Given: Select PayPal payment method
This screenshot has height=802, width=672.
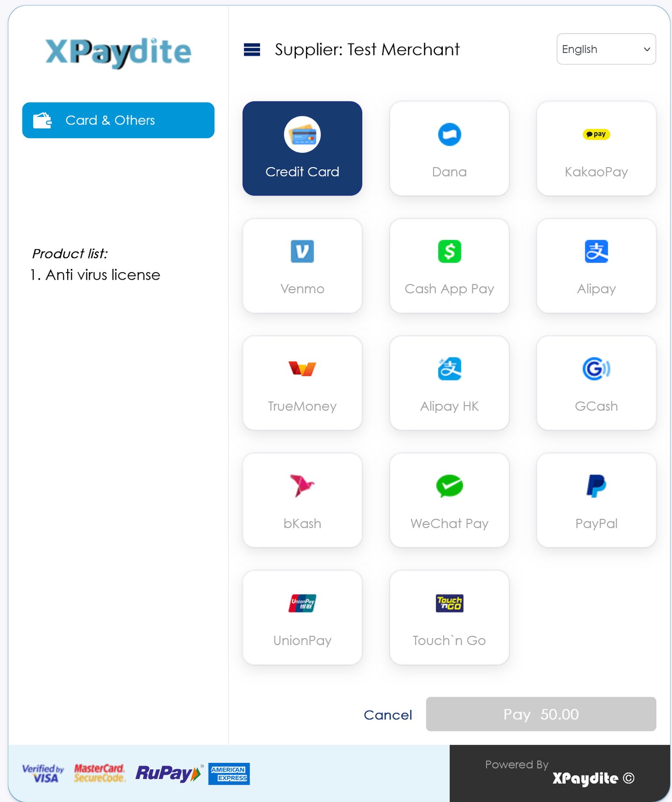Looking at the screenshot, I should click(596, 500).
